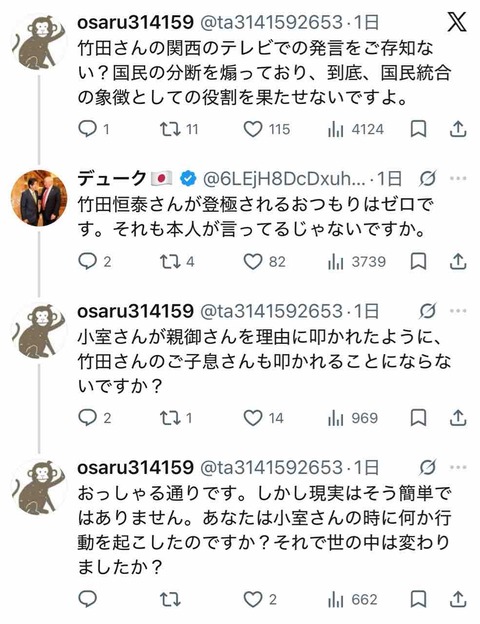480x624 pixels.
Task: Open more options on デューク's tweet
Action: (x=458, y=179)
